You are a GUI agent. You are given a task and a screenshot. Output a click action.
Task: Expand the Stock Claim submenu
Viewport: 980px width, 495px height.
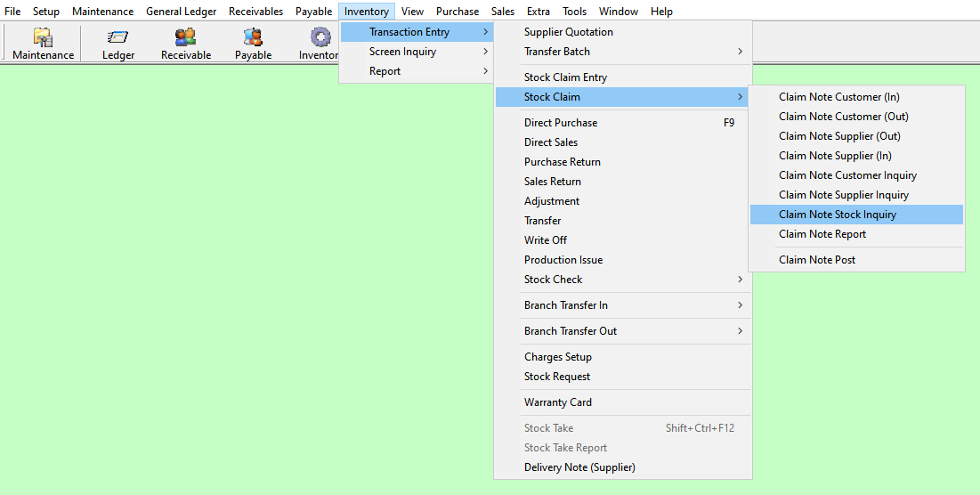pos(623,97)
